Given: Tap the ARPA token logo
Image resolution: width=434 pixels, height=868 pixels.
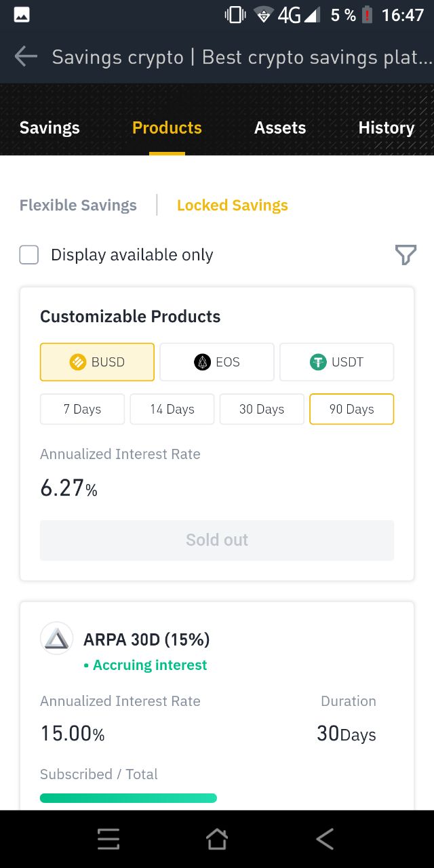Looking at the screenshot, I should tap(56, 639).
